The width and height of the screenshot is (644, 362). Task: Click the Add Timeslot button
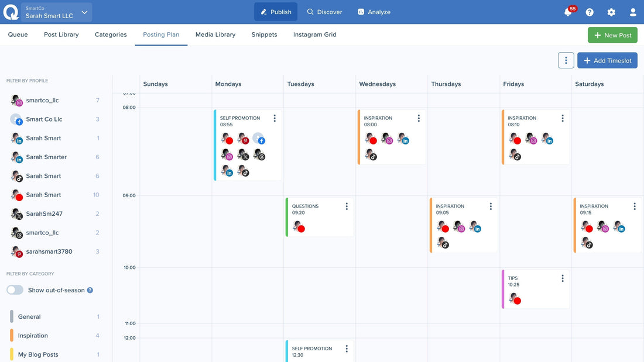point(607,60)
